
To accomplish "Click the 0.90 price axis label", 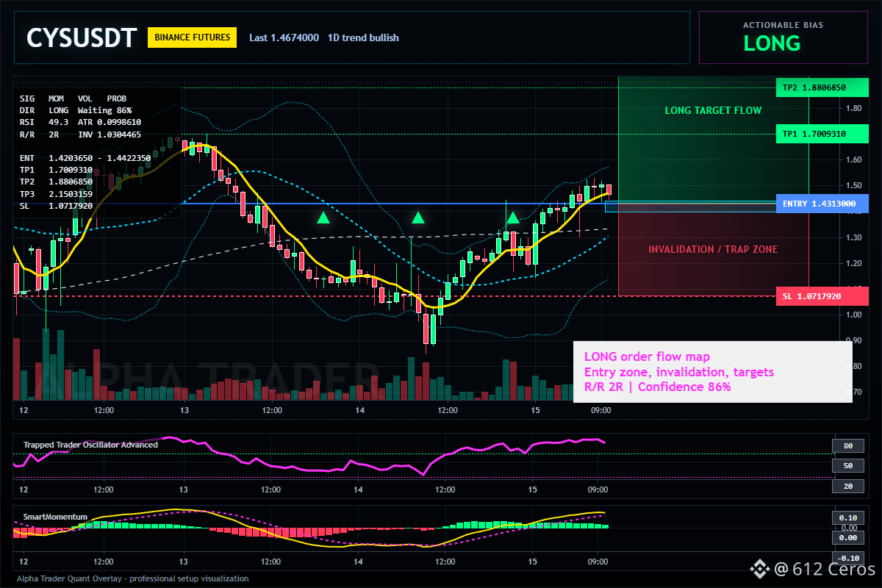I will (853, 340).
